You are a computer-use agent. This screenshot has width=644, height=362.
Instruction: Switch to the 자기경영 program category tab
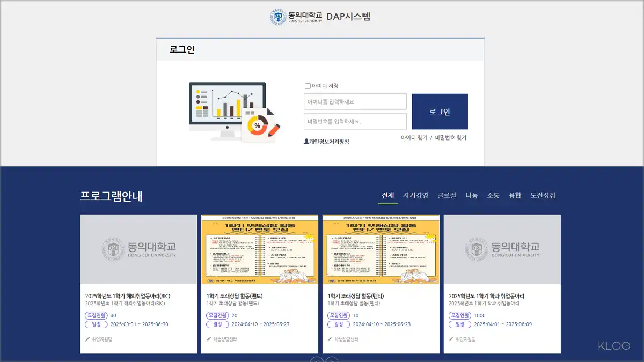pos(415,196)
